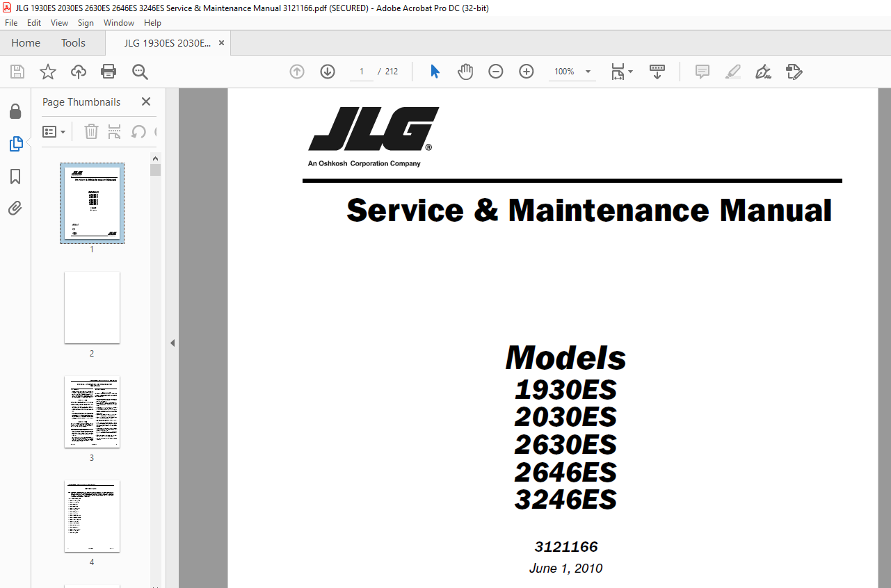The image size is (891, 588).
Task: Delete selected thumbnail with trash icon
Action: pyautogui.click(x=91, y=131)
